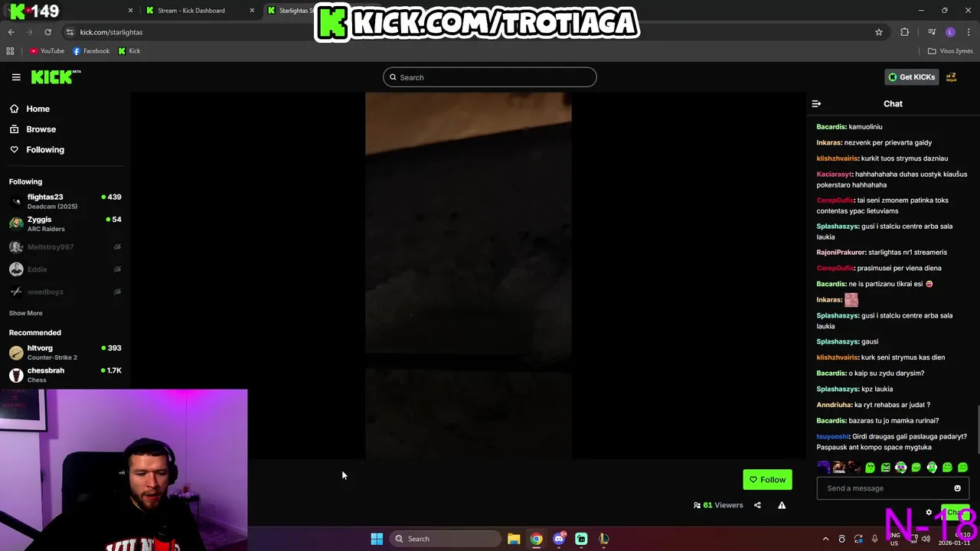Open the user avatar icon in header

951,77
